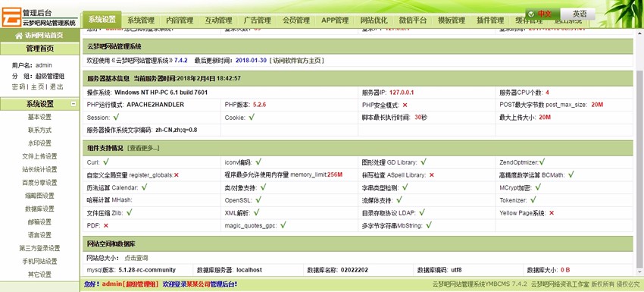
Task: Open 站长统计设置 in the sidebar
Action: click(39, 169)
